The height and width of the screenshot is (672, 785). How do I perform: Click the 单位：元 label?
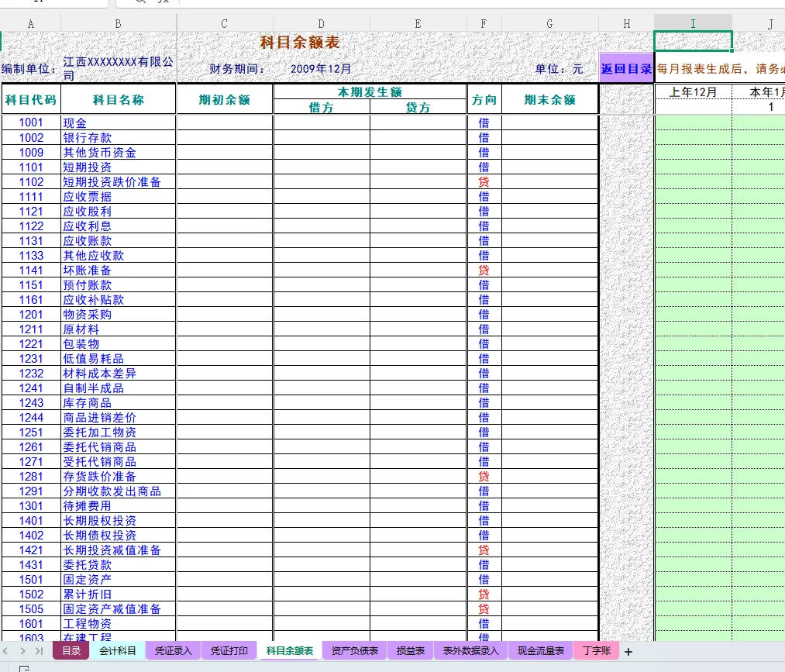[x=559, y=69]
